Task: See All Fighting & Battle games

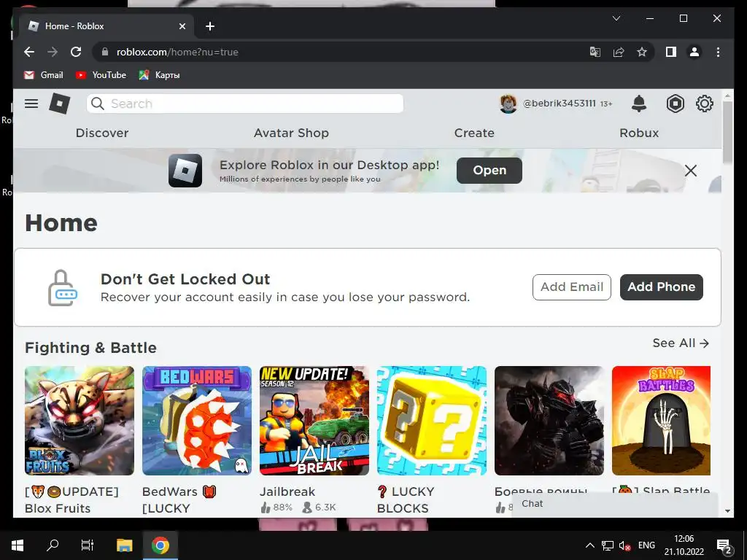Action: click(681, 343)
